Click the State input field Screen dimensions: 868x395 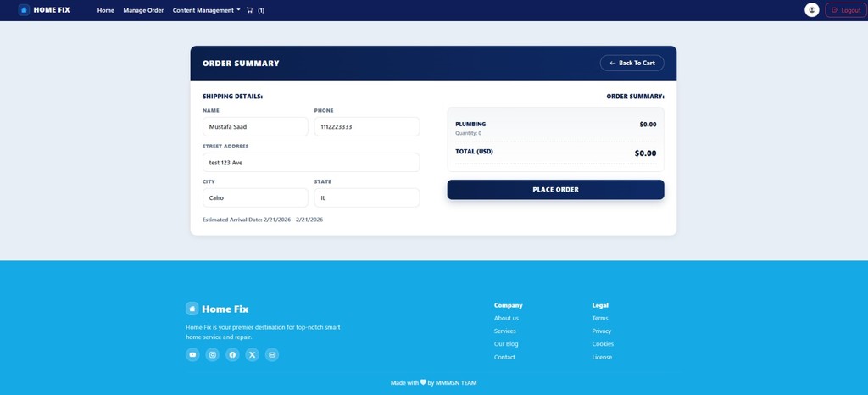(366, 198)
